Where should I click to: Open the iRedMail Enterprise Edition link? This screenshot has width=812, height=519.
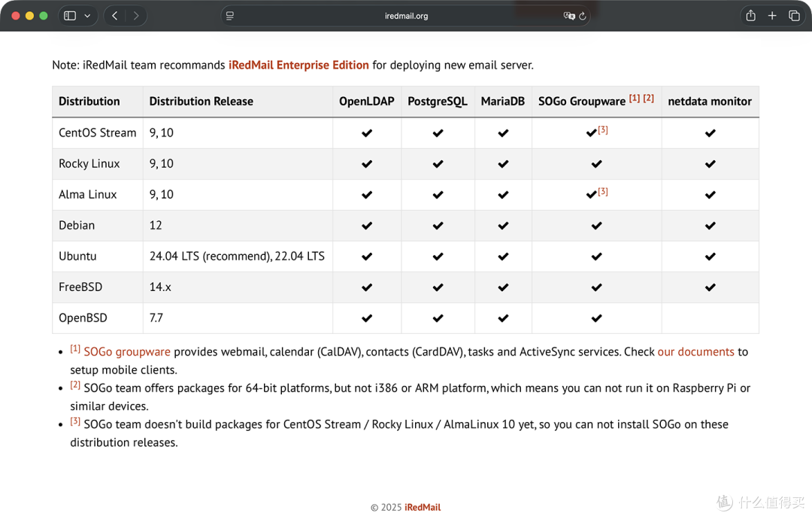pos(298,65)
